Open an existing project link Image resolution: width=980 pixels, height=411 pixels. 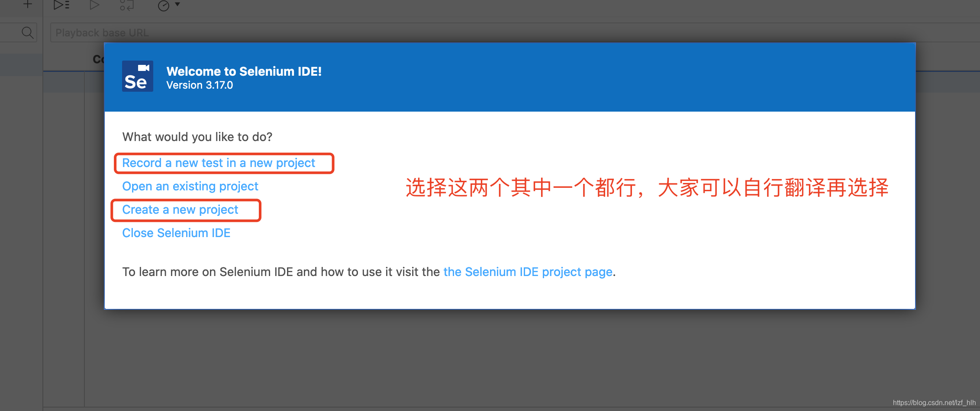(190, 186)
